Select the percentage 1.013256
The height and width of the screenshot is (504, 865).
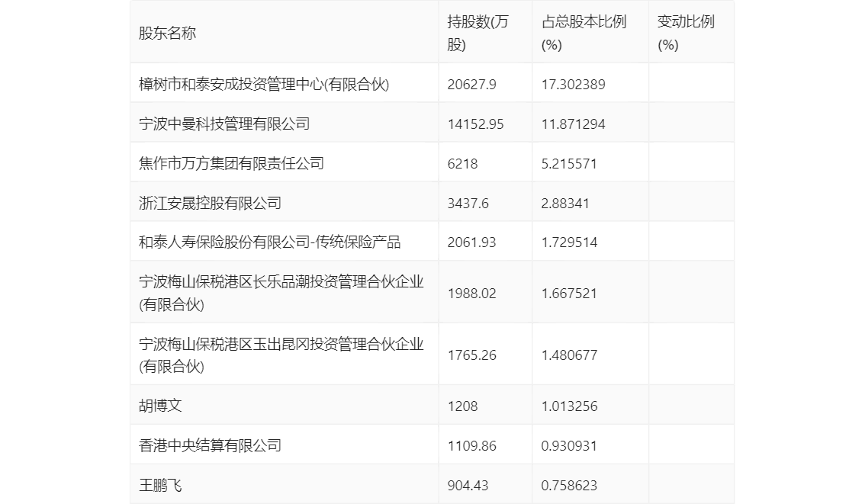(569, 406)
